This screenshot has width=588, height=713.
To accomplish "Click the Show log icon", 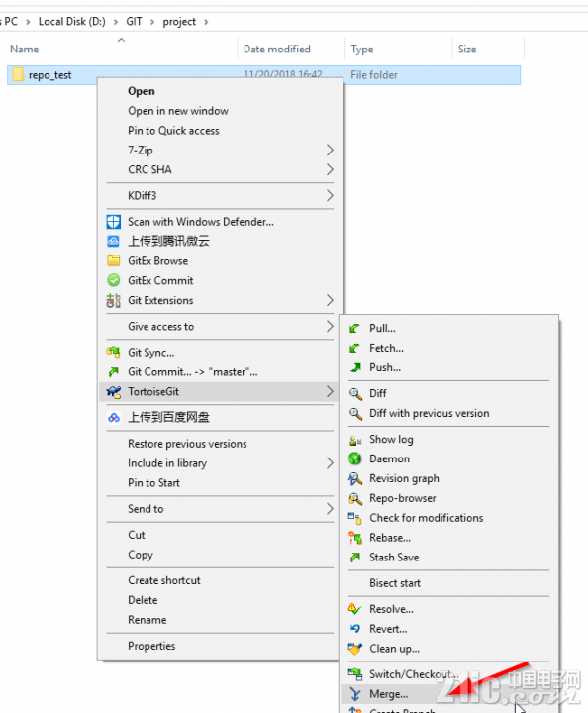I will click(355, 440).
